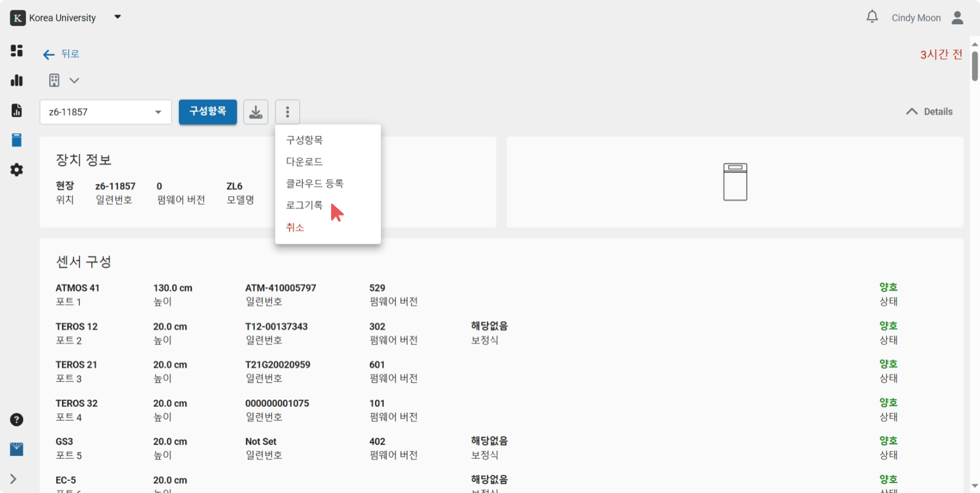Toggle the three-dot more options button
The width and height of the screenshot is (980, 493).
coord(288,112)
